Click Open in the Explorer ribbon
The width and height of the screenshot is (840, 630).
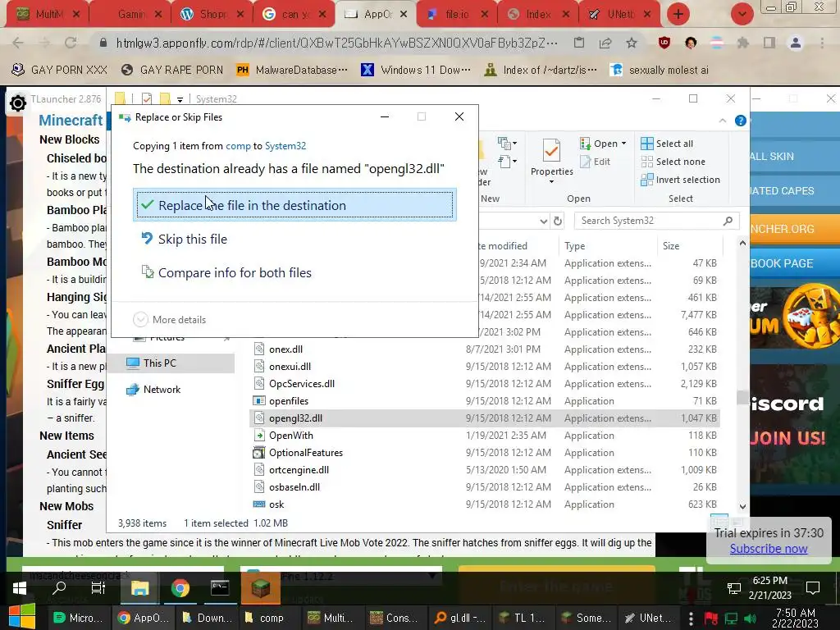click(598, 144)
